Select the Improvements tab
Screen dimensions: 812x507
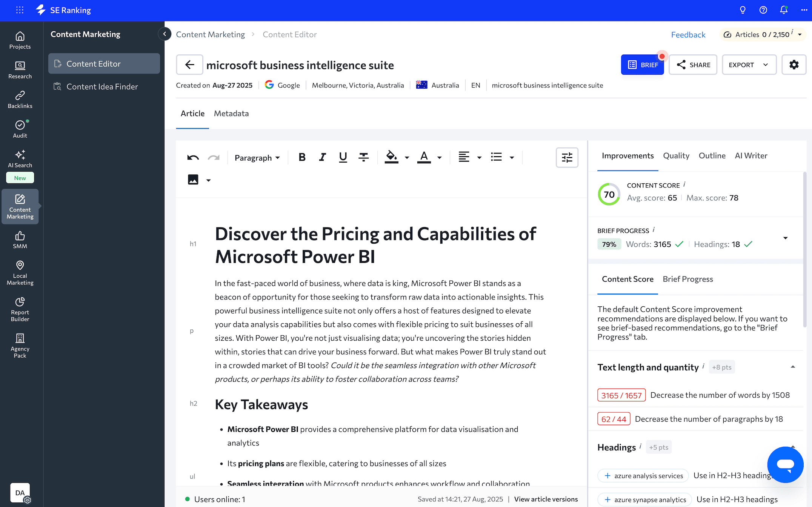(x=627, y=155)
